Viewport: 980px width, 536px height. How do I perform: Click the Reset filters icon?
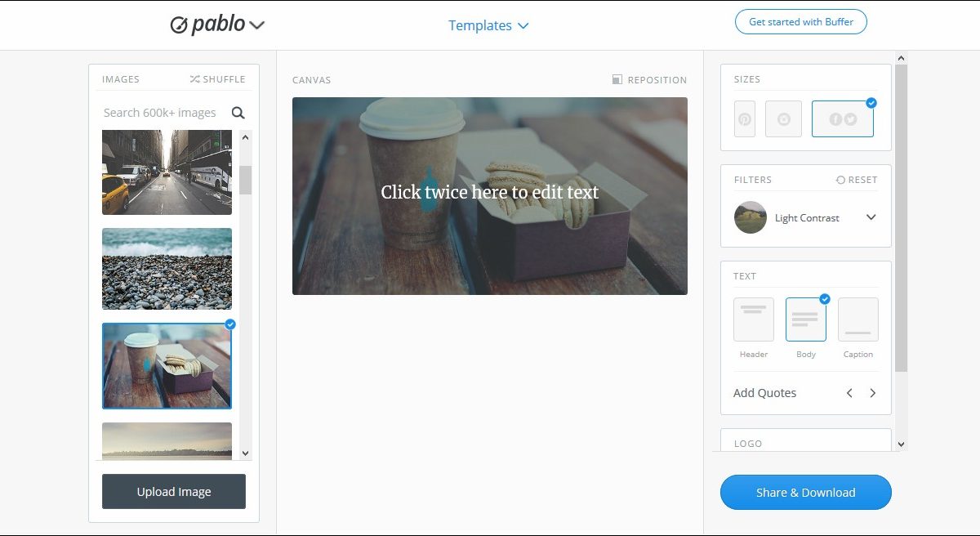[x=840, y=180]
